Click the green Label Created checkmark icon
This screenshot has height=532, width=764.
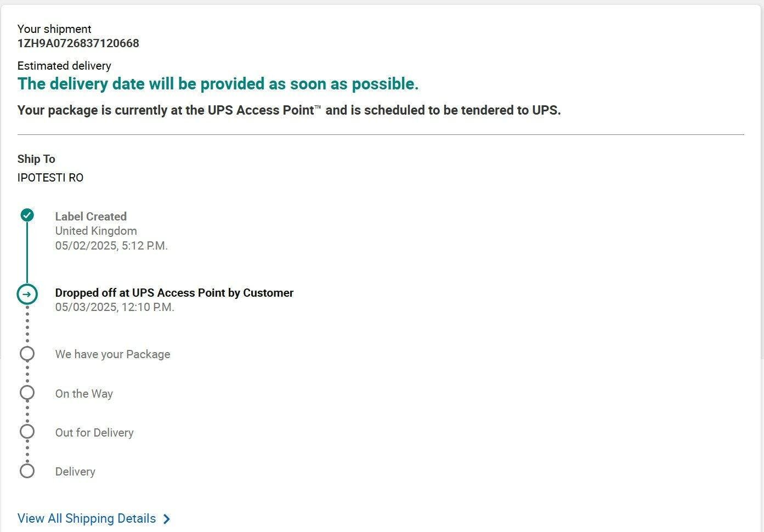(27, 215)
